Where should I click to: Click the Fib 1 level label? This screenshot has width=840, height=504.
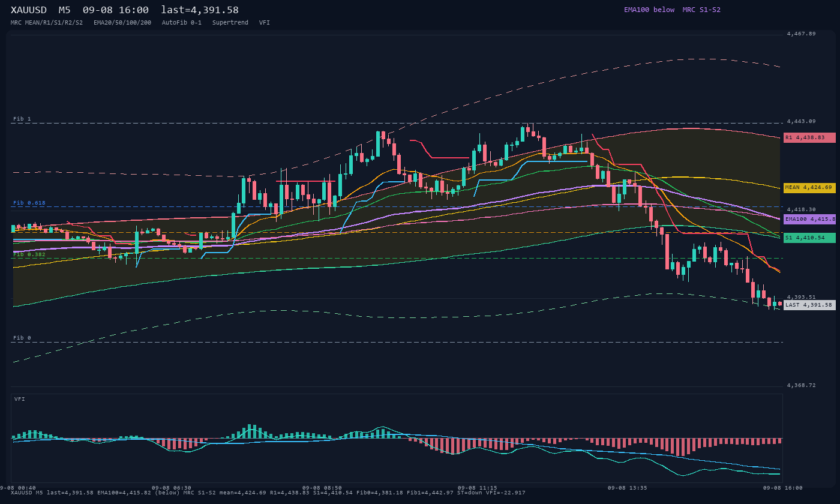pyautogui.click(x=22, y=119)
